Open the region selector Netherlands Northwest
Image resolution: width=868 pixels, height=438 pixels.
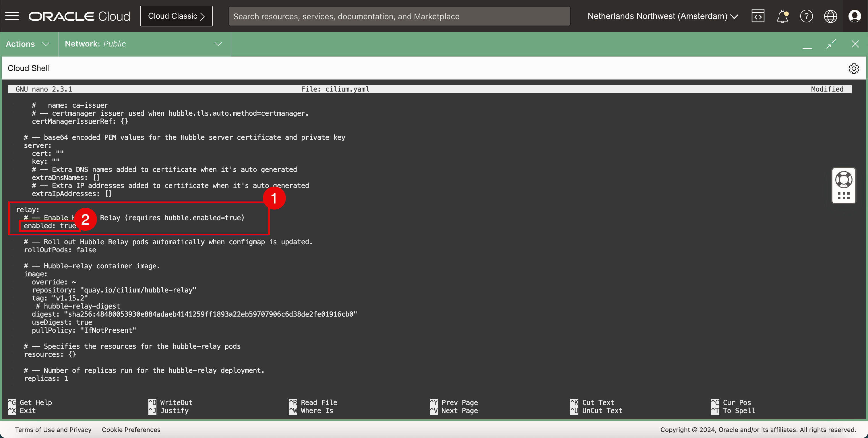(x=662, y=16)
